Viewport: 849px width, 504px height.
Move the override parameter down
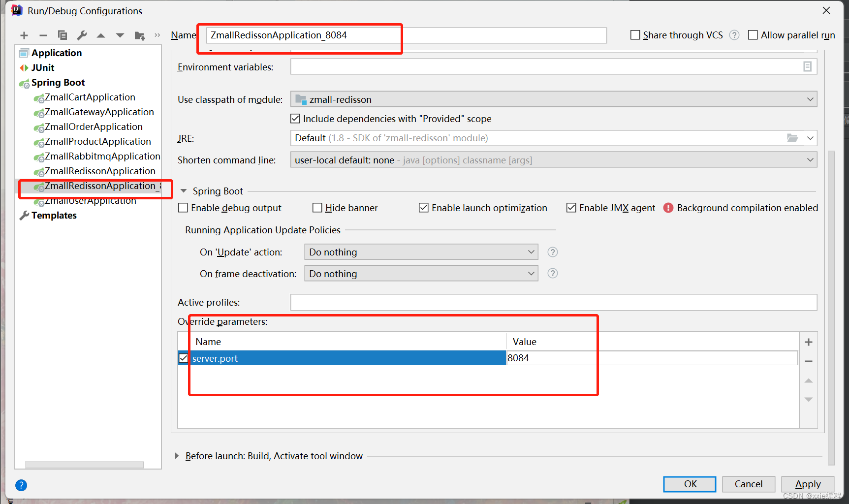(809, 400)
